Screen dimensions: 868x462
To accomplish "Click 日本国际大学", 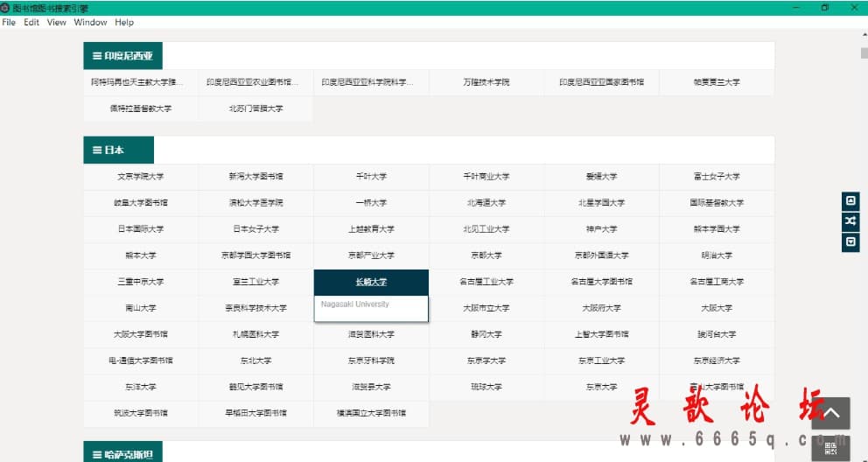I will pos(141,229).
